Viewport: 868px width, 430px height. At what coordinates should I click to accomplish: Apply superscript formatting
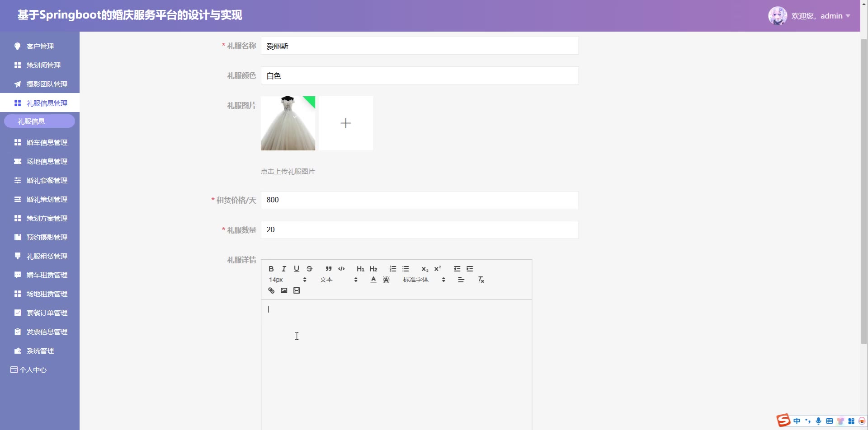tap(438, 269)
